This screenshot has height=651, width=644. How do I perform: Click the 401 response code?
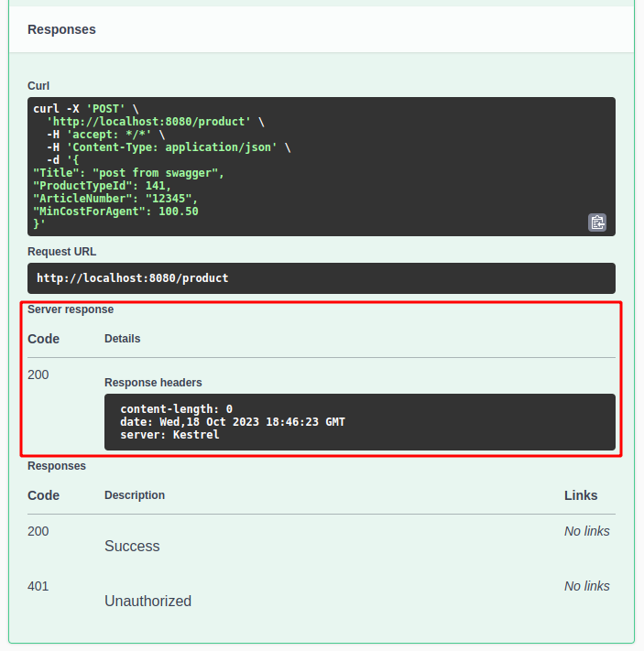coord(38,586)
